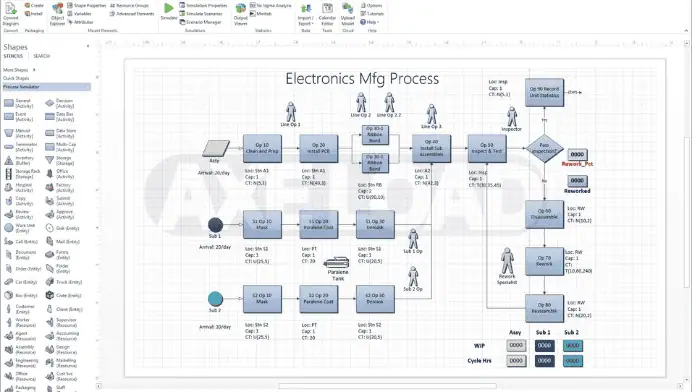692x392 pixels.
Task: Open the Scenario Manager
Action: [x=200, y=22]
